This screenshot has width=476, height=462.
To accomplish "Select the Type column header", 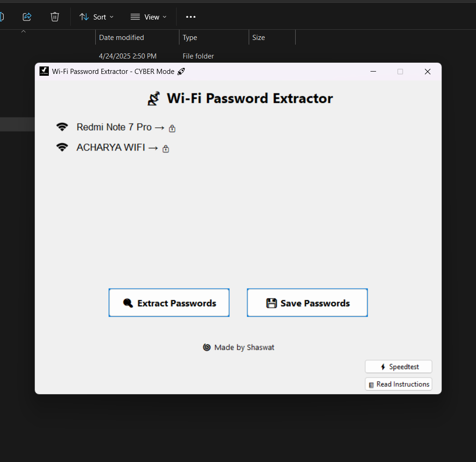I will (190, 37).
